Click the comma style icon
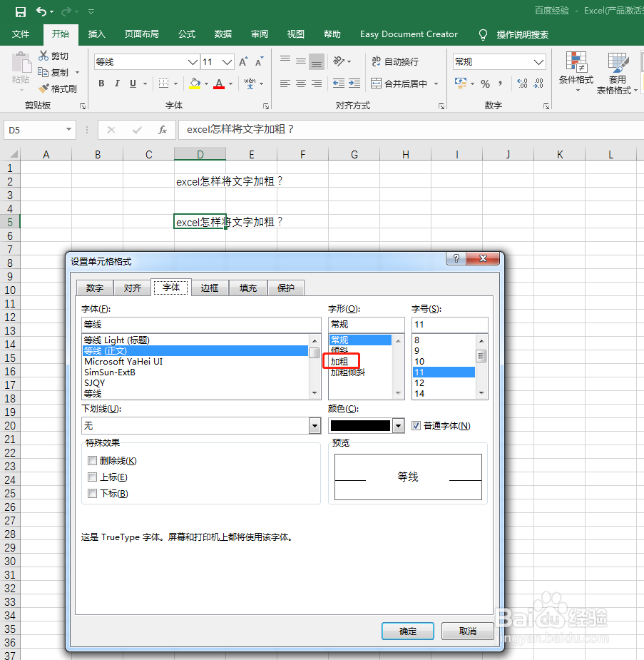Viewport: 644px width, 660px height. coord(500,83)
